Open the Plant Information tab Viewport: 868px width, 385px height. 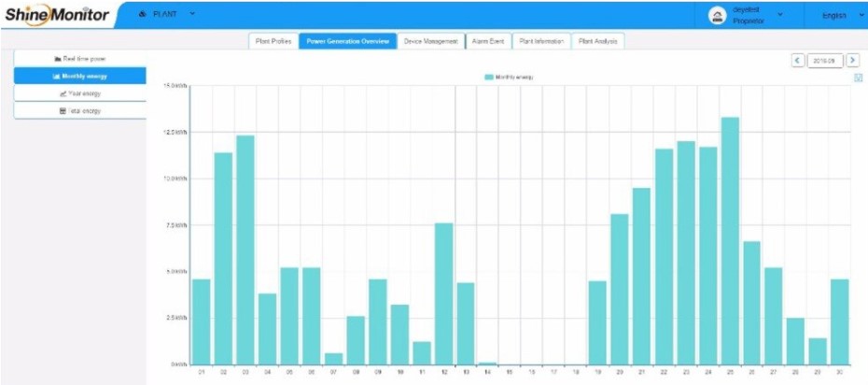[x=541, y=41]
